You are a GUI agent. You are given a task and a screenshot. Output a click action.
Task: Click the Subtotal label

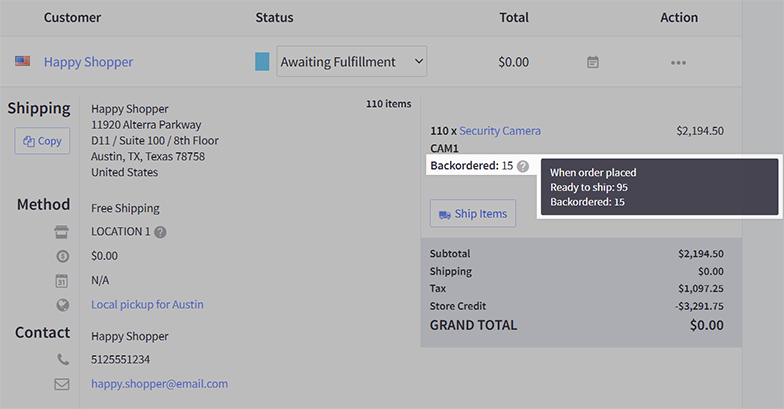click(x=450, y=254)
